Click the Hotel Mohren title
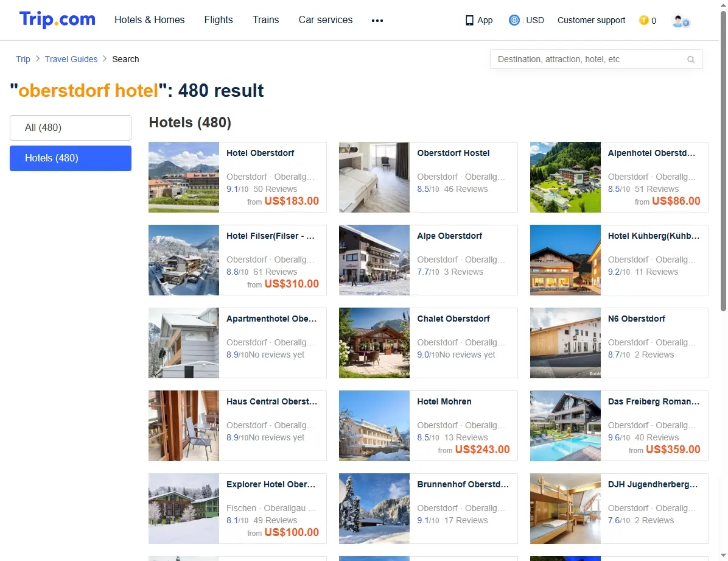The image size is (728, 561). click(444, 401)
